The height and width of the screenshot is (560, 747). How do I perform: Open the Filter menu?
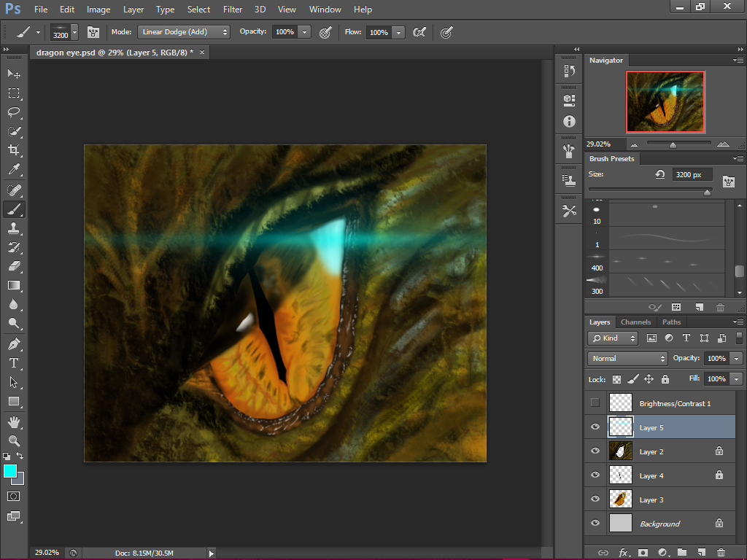point(233,9)
